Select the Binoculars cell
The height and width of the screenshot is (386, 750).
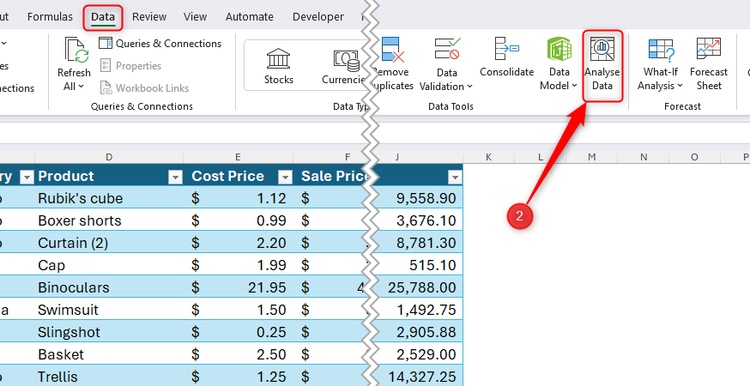pyautogui.click(x=109, y=287)
